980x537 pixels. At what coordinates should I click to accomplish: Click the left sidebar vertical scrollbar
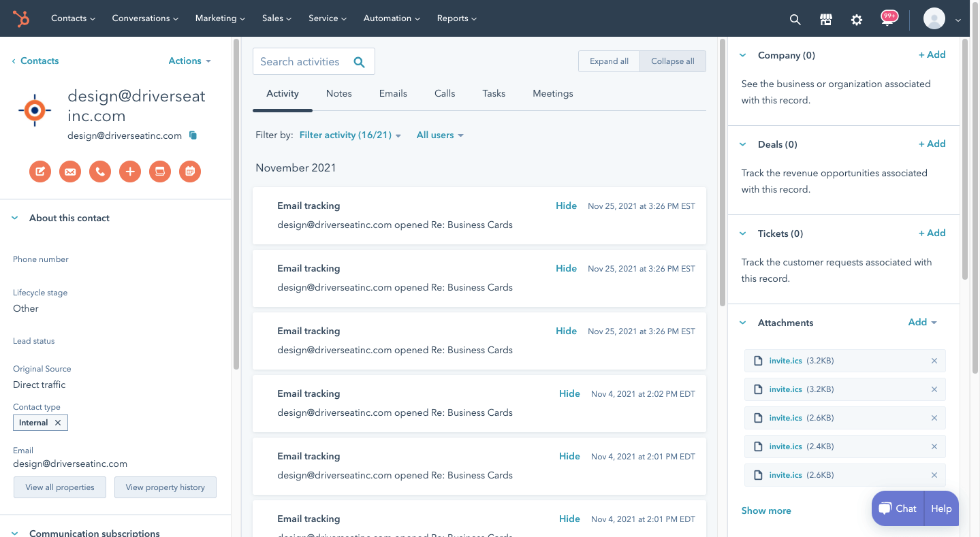click(236, 204)
